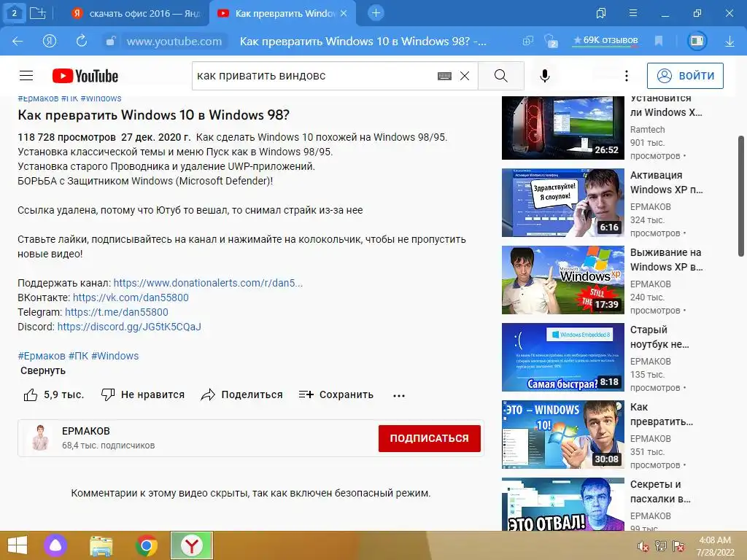Open YouTube settings three-dot menu
Image resolution: width=747 pixels, height=560 pixels.
(x=627, y=76)
